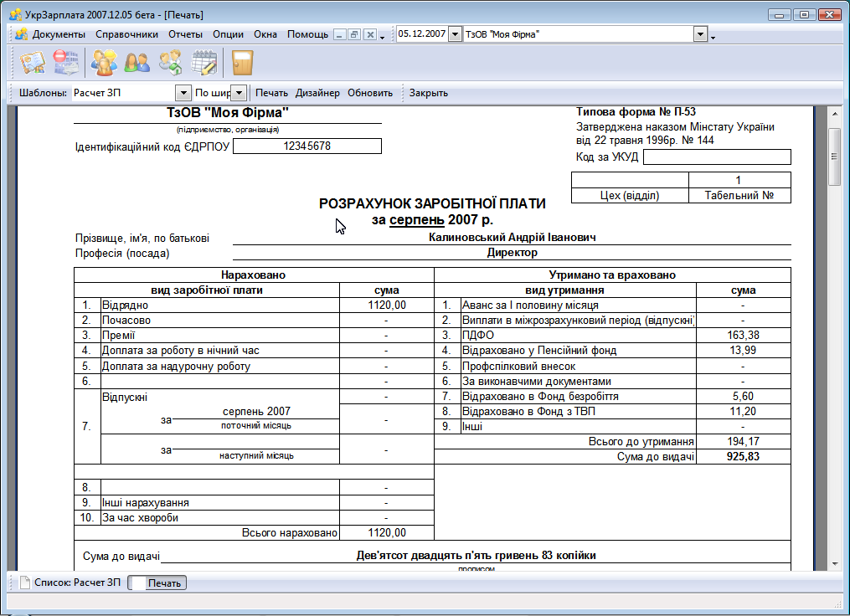850x616 pixels.
Task: Expand the Шаблоны template dropdown
Action: [183, 93]
